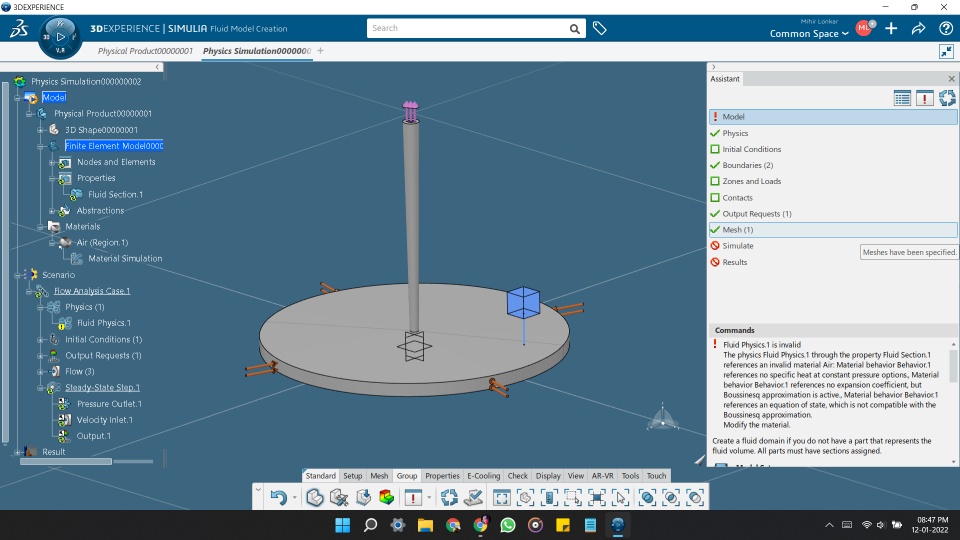The image size is (960, 540).
Task: Collapse the bottom toolbar using its chevron
Action: coord(258,489)
